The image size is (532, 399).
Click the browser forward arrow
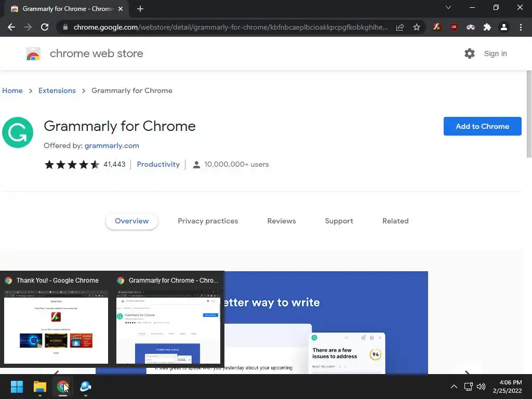click(28, 27)
